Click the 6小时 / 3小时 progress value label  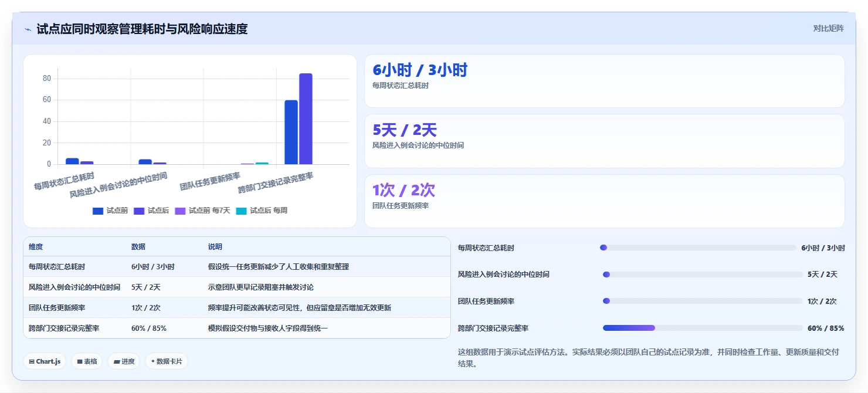[823, 248]
